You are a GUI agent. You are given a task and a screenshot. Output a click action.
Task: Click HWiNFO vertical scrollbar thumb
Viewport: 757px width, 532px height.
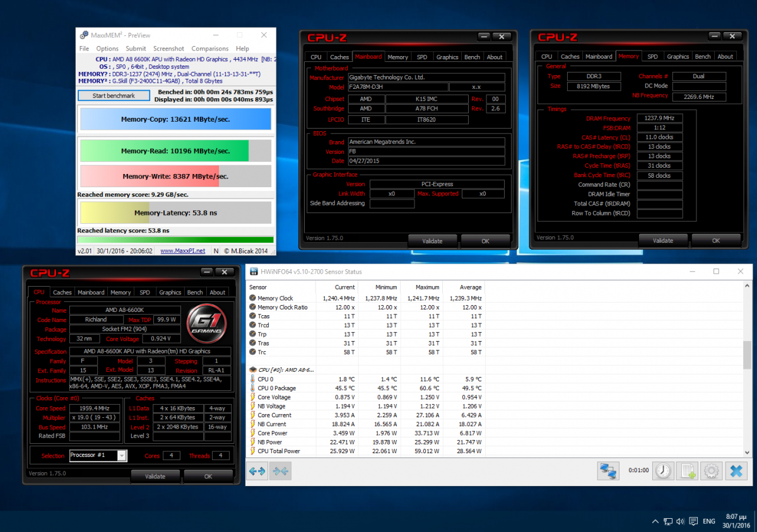click(748, 356)
